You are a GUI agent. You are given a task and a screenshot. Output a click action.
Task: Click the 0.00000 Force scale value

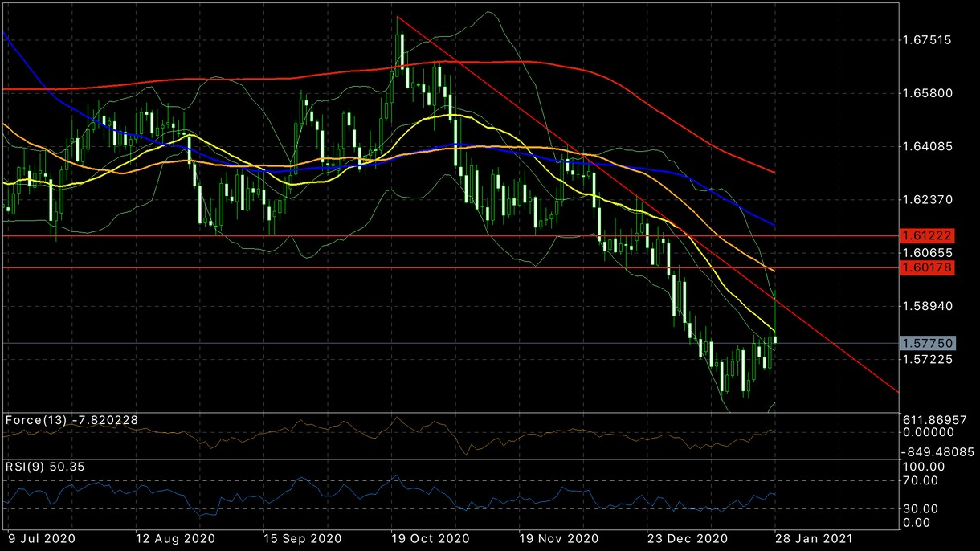(929, 433)
